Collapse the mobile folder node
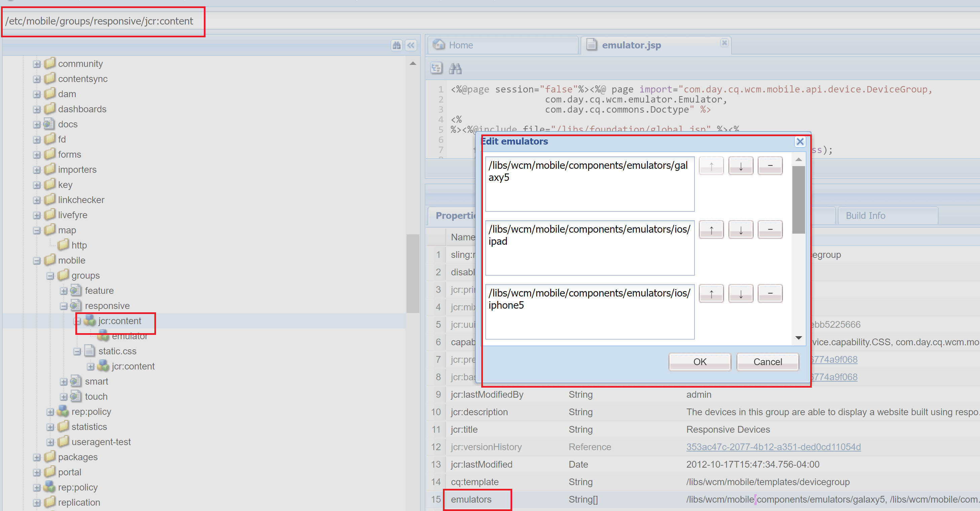The height and width of the screenshot is (511, 980). coord(37,261)
